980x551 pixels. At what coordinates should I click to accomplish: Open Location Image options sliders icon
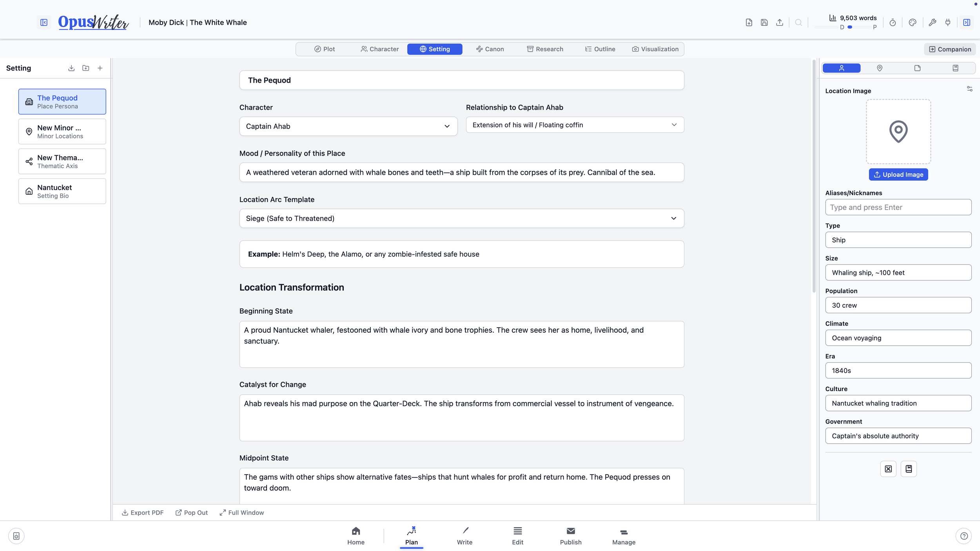click(969, 89)
